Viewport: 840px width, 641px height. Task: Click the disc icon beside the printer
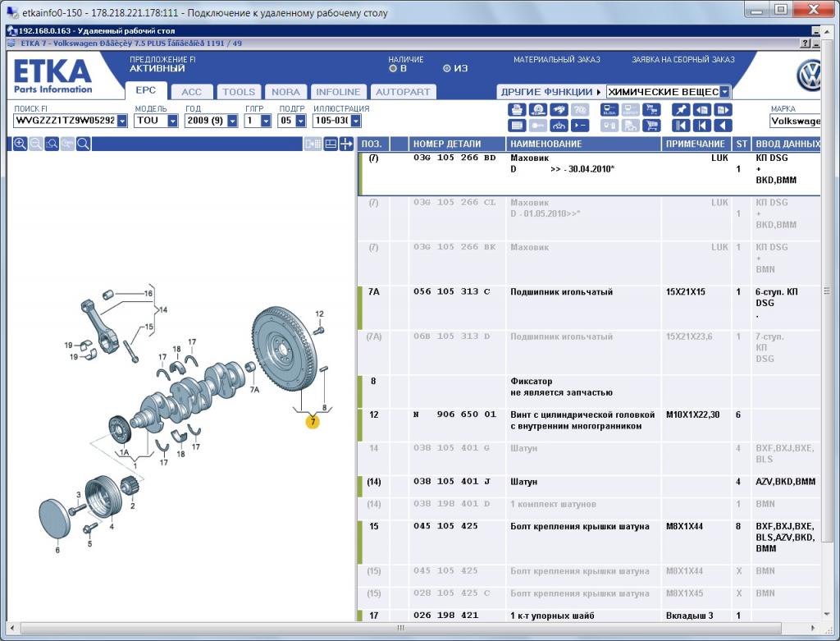(538, 110)
